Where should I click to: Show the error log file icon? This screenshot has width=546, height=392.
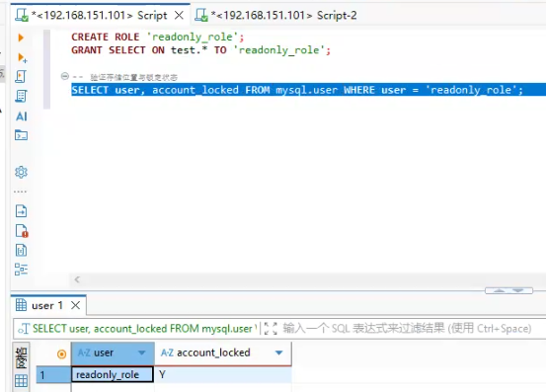(22, 231)
